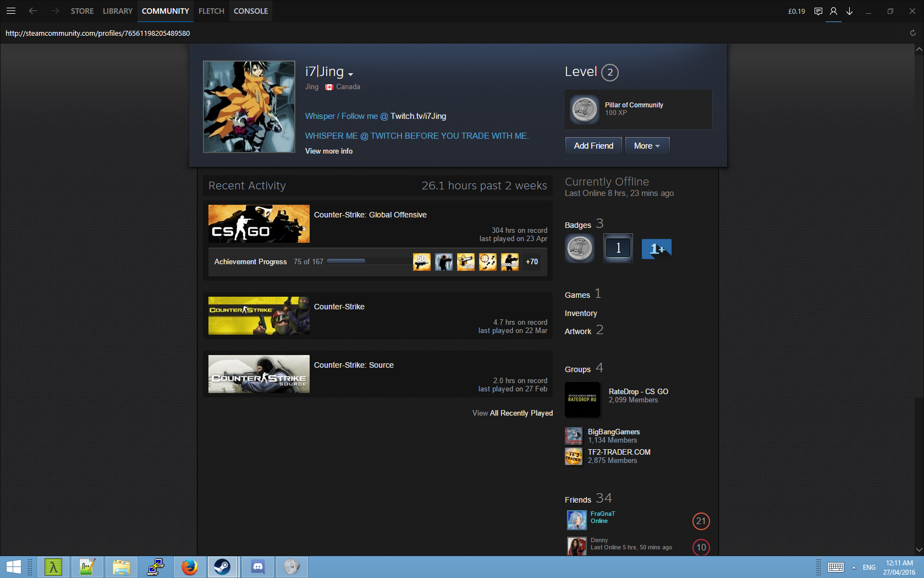Open Discord from the Windows taskbar
Viewport: 924px width, 578px height.
(258, 566)
